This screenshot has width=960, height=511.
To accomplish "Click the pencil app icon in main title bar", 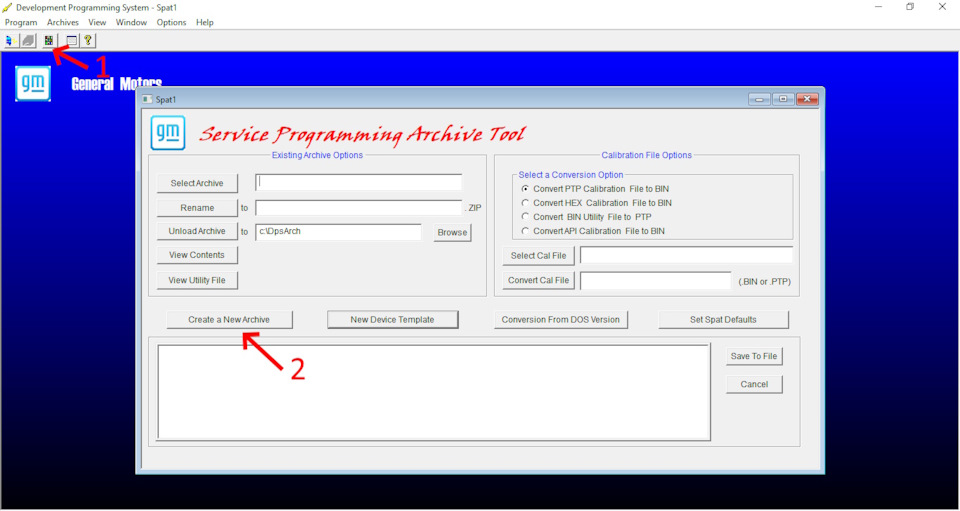I will (7, 7).
